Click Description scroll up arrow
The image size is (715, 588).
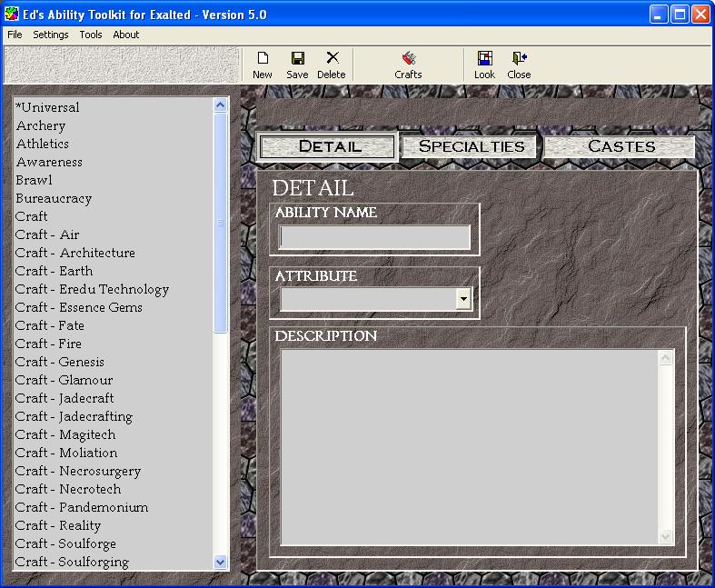pos(666,358)
